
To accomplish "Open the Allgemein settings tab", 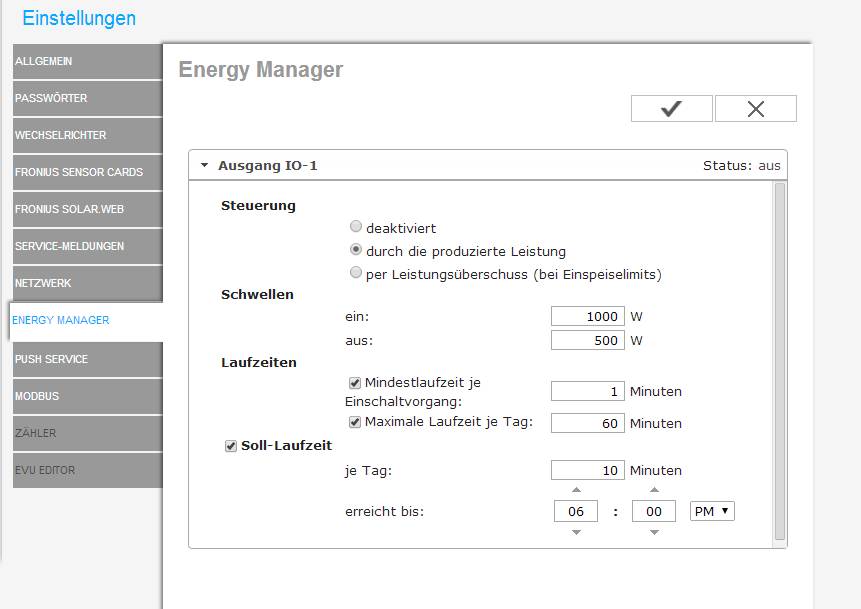I will (x=88, y=62).
